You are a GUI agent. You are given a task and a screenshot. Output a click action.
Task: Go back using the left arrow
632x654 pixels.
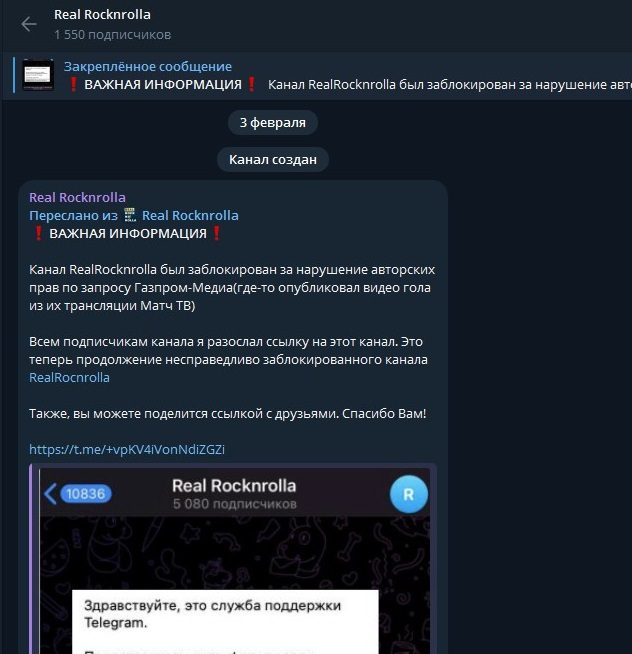pyautogui.click(x=29, y=24)
